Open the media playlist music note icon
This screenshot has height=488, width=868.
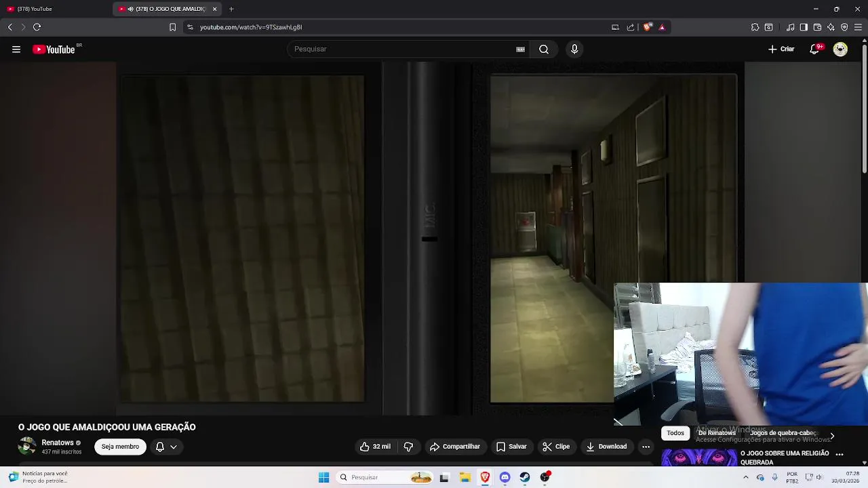790,27
